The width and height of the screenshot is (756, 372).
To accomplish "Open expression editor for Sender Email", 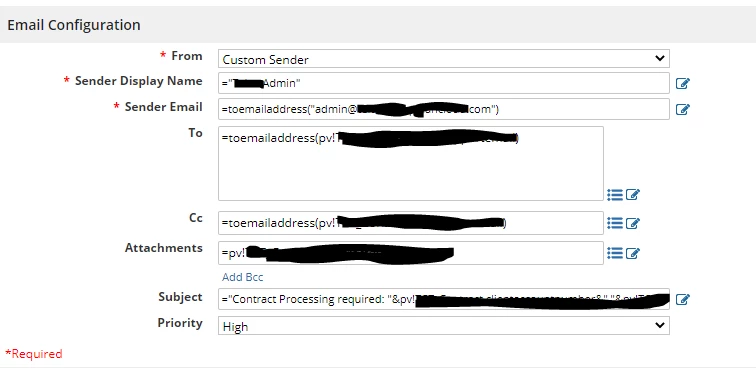I will click(682, 109).
